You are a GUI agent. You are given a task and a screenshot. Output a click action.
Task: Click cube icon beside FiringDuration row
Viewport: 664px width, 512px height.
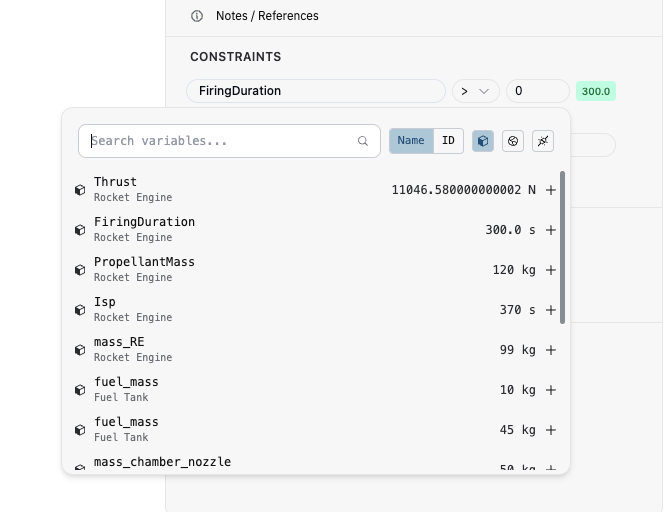(x=80, y=230)
